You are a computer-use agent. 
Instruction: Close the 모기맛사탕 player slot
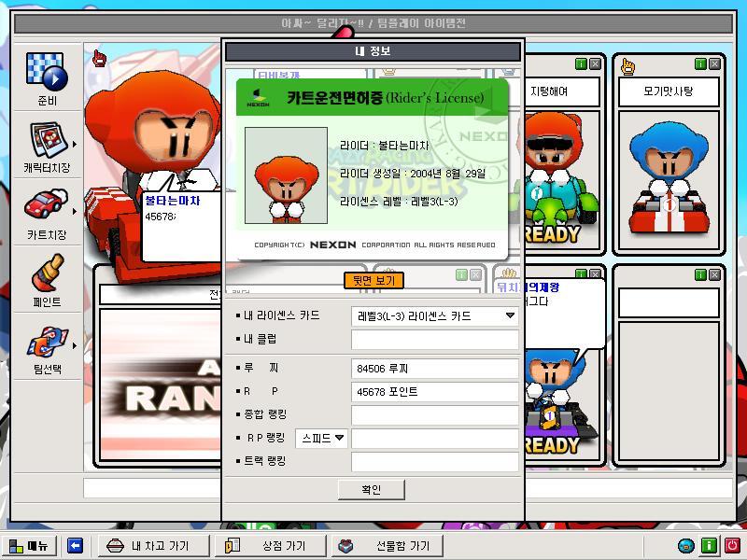tap(714, 63)
